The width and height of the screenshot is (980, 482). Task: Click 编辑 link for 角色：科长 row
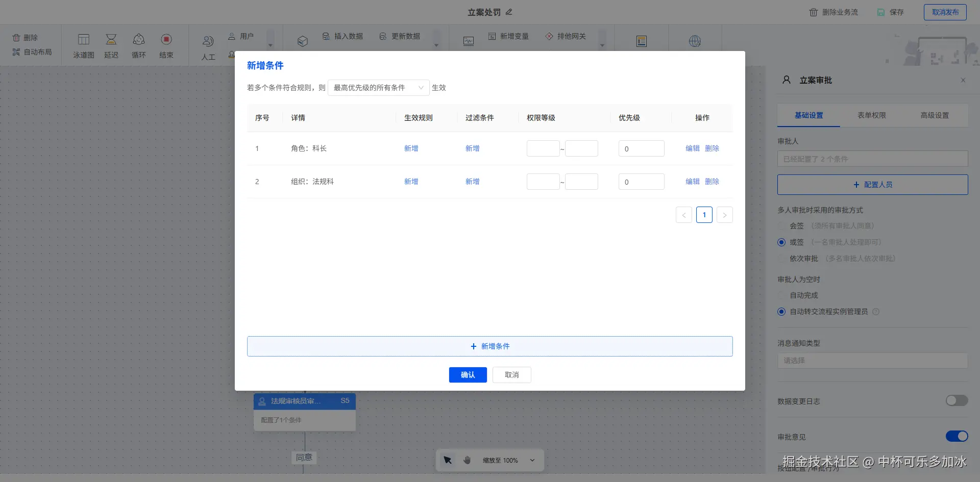click(692, 148)
